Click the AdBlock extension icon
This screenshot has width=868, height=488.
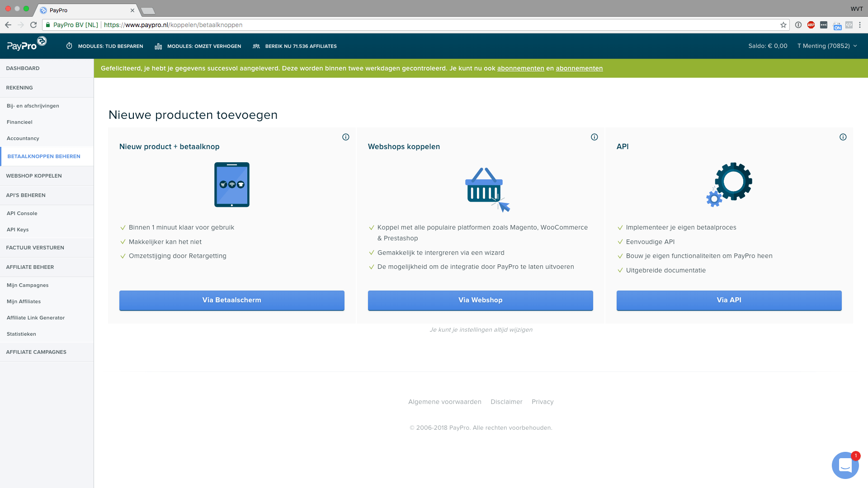click(x=811, y=25)
